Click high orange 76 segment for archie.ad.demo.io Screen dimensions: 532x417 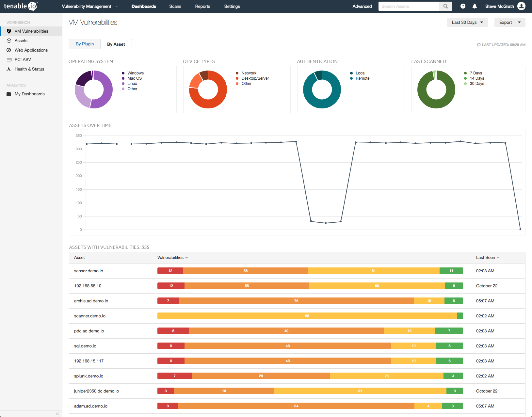tap(296, 301)
